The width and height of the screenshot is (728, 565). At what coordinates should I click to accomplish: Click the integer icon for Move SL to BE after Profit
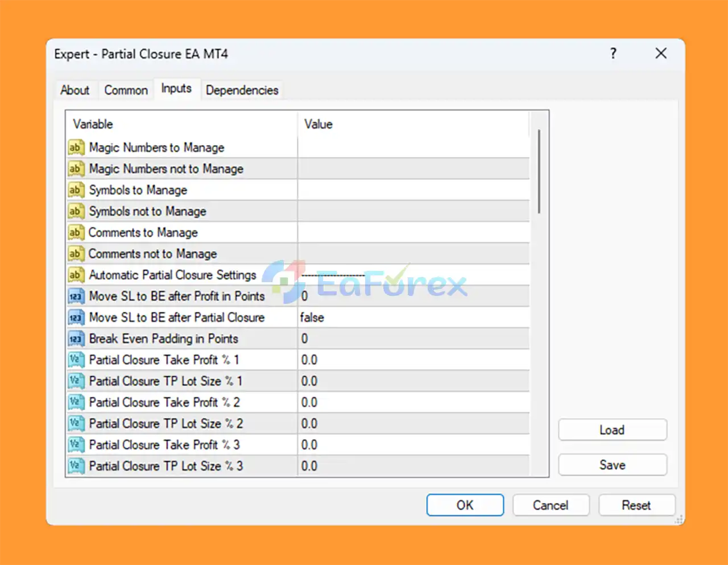tap(75, 296)
